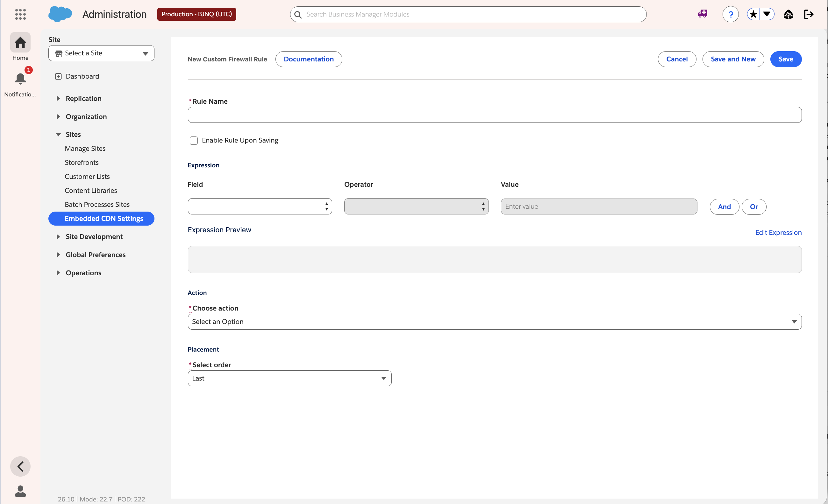Click the purple ambulance support icon
The width and height of the screenshot is (828, 504).
[703, 14]
